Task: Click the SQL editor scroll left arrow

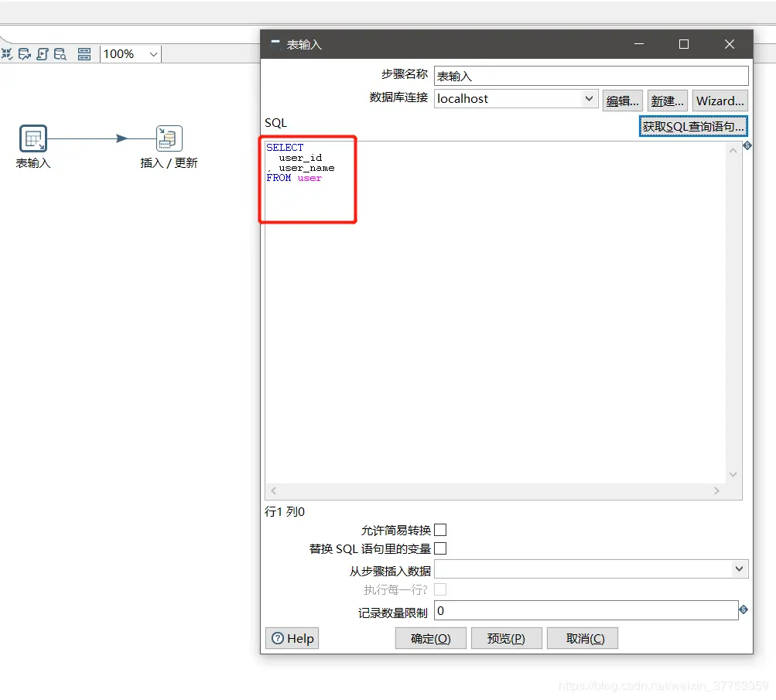Action: coord(273,490)
